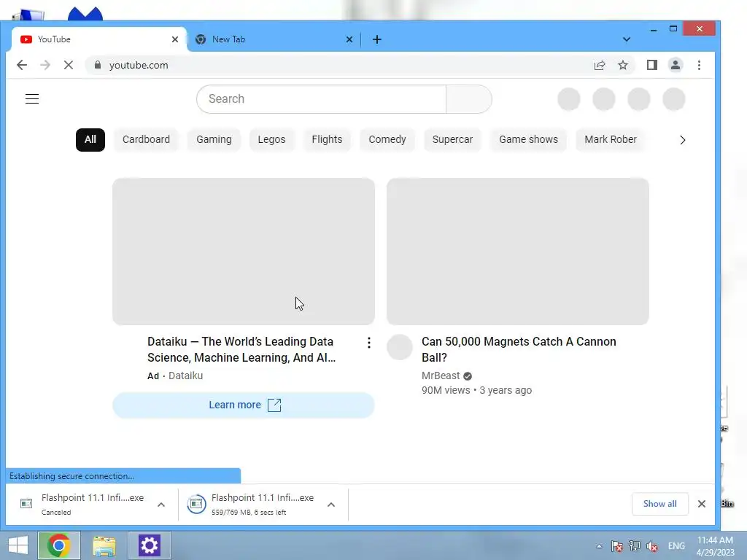Select the Game shows filter chip
Image resolution: width=747 pixels, height=560 pixels.
tap(528, 139)
